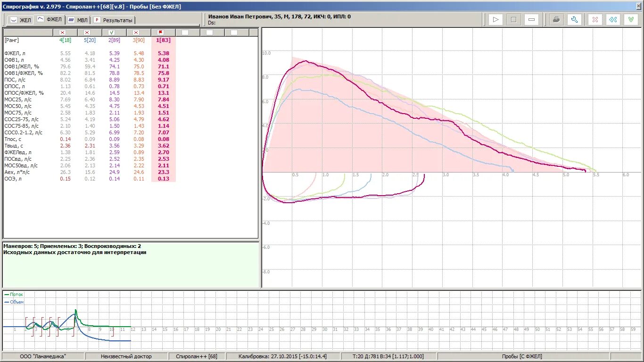
Task: Click the best ОФВ1 value 4.08
Action: point(163,60)
